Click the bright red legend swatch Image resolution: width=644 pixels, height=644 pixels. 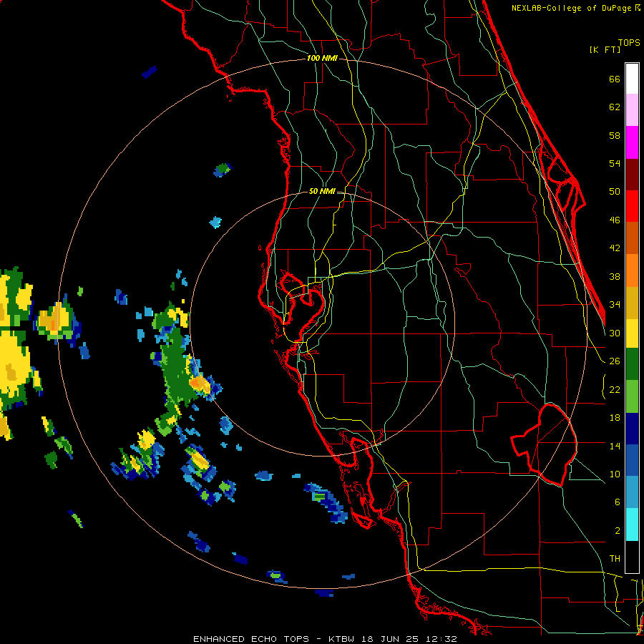632,206
